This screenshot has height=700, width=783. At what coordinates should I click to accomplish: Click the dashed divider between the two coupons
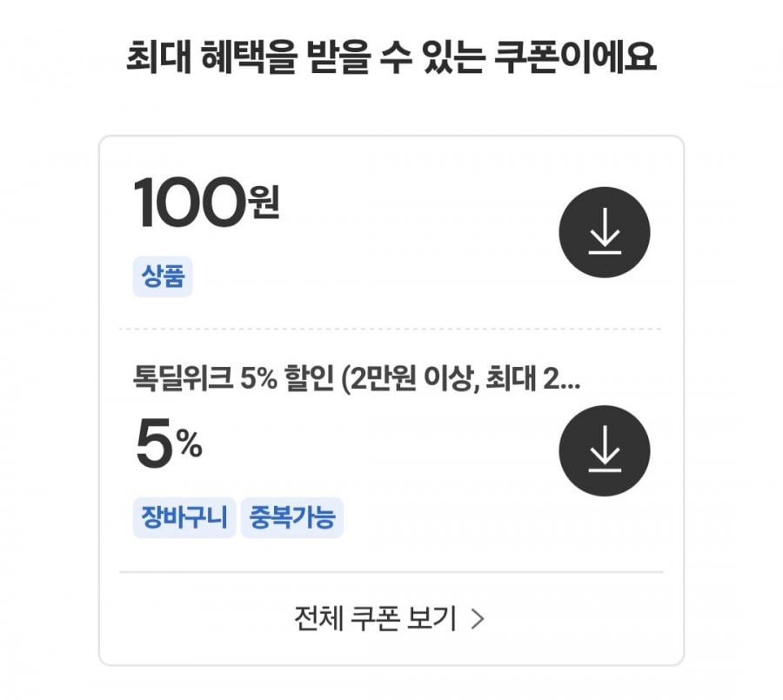coord(391,329)
